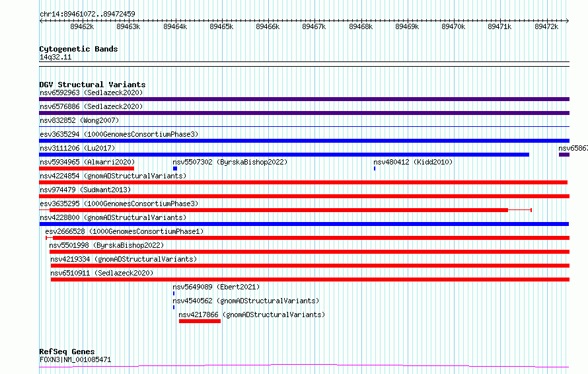The width and height of the screenshot is (588, 374).
Task: Click the nsv5501998 red variant bar
Action: point(309,252)
